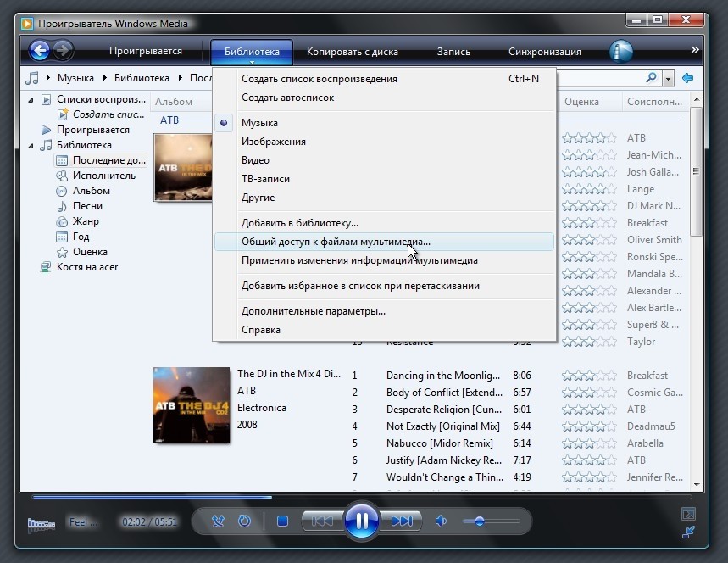Click the blue arrow beside the search box
Image resolution: width=728 pixels, height=563 pixels.
pos(687,78)
